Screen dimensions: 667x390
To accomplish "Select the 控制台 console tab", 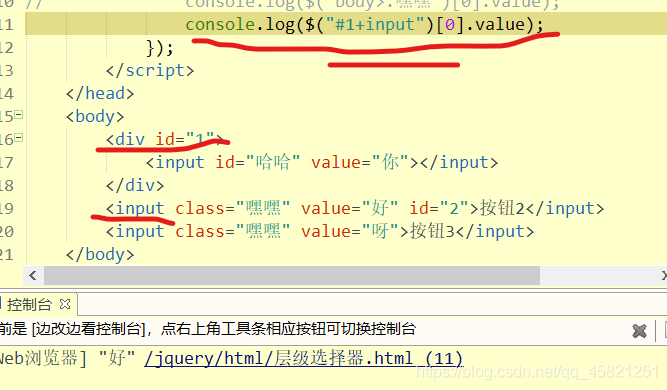I will pos(29,305).
